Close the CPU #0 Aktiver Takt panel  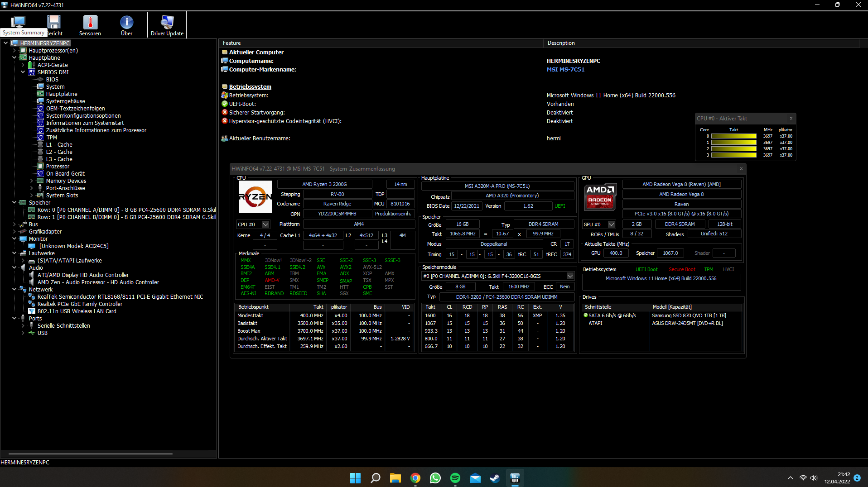(x=791, y=119)
